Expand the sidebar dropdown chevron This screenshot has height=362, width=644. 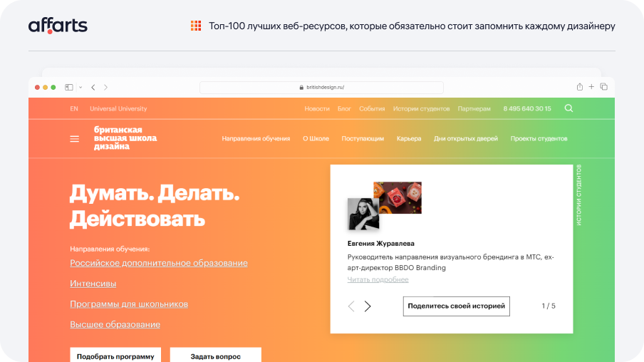tap(80, 87)
